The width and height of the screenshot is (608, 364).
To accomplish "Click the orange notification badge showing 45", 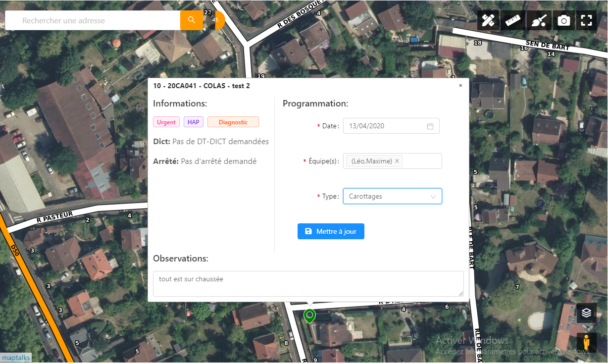I will [x=215, y=20].
